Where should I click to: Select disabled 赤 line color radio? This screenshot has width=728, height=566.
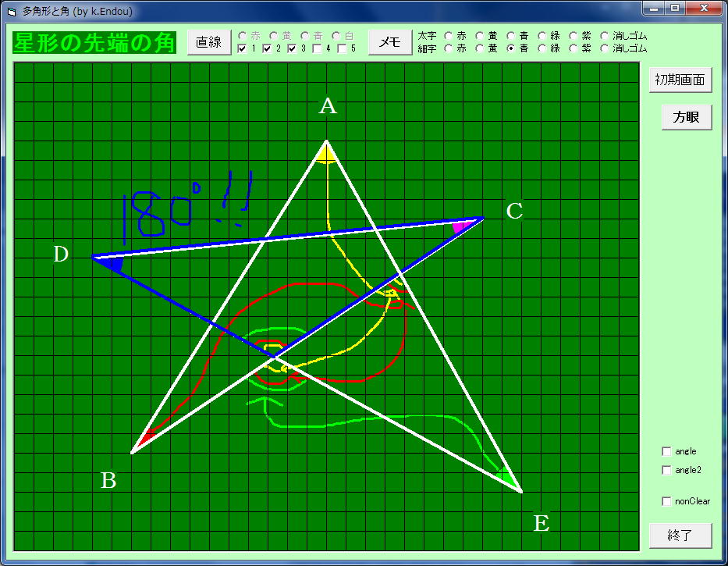pos(242,36)
